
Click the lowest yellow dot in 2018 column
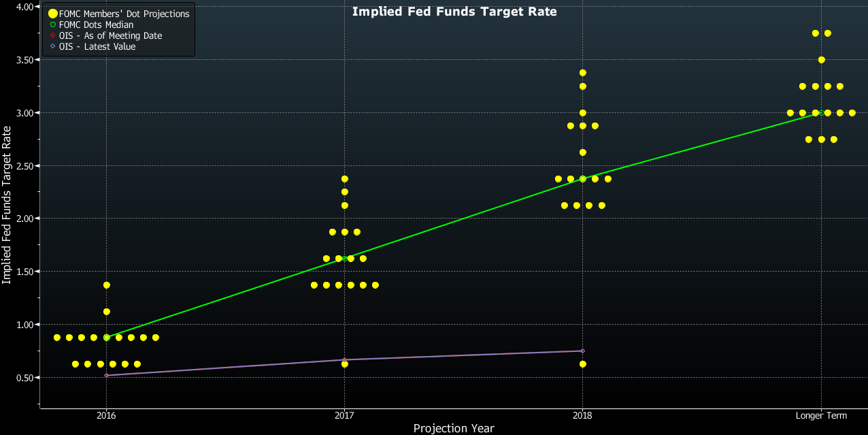click(583, 364)
